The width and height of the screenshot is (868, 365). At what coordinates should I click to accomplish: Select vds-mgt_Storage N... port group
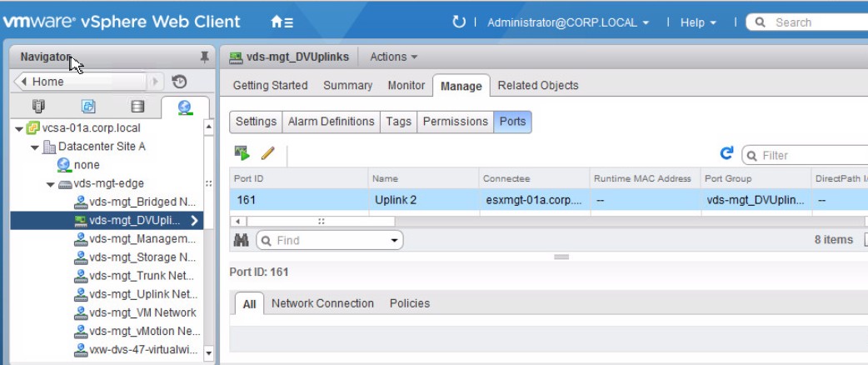[x=135, y=257]
